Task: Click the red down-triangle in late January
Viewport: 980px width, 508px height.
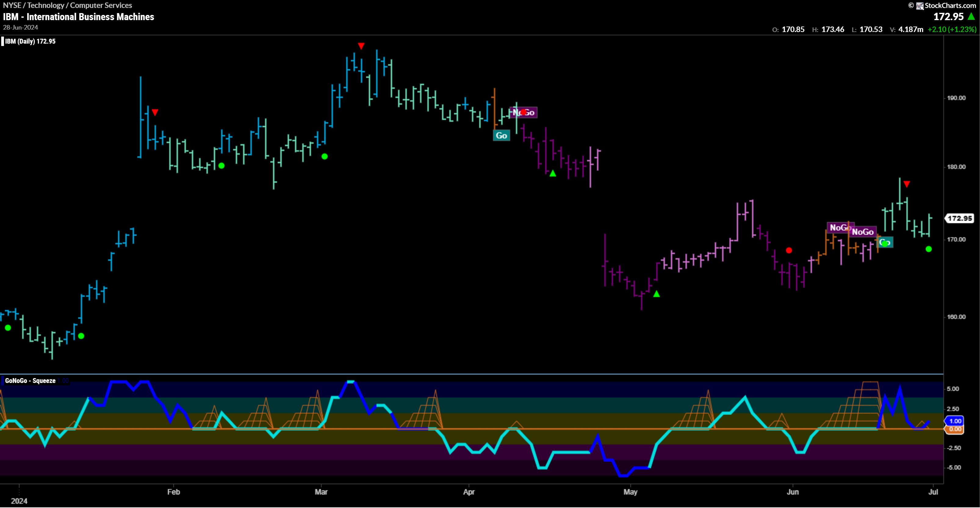Action: (155, 112)
